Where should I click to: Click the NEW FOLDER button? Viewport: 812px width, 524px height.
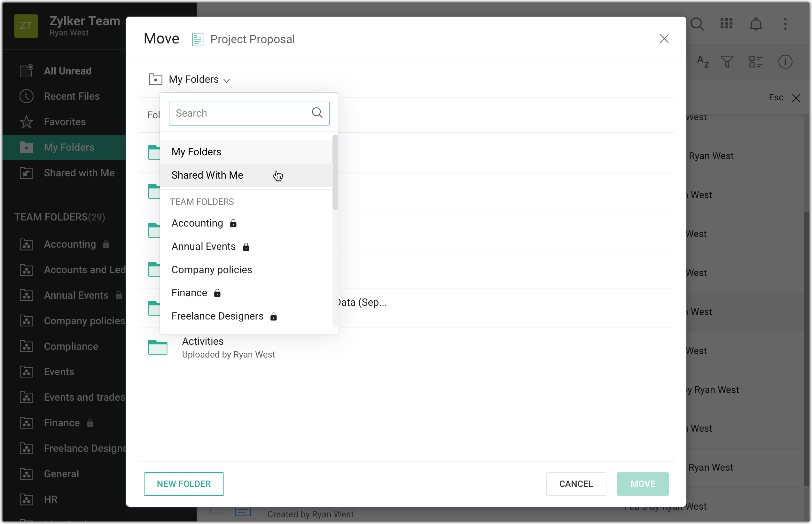click(183, 484)
